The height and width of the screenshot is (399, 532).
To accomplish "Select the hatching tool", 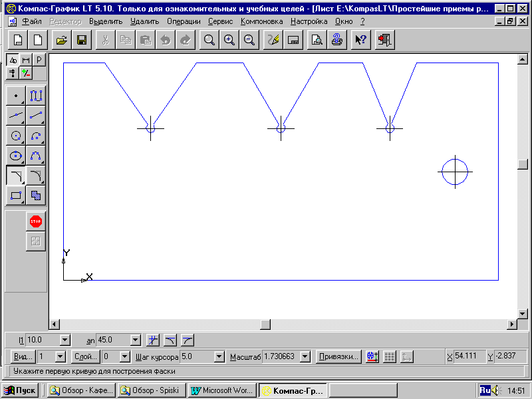I will pos(36,196).
